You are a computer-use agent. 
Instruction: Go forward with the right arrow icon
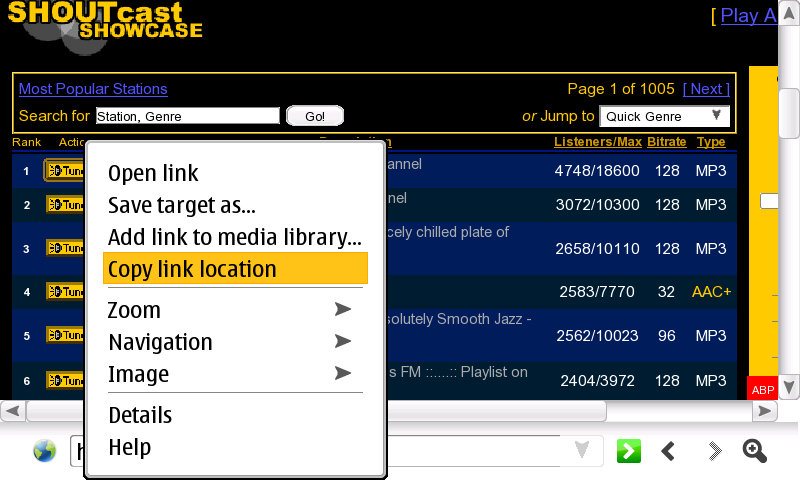[715, 451]
